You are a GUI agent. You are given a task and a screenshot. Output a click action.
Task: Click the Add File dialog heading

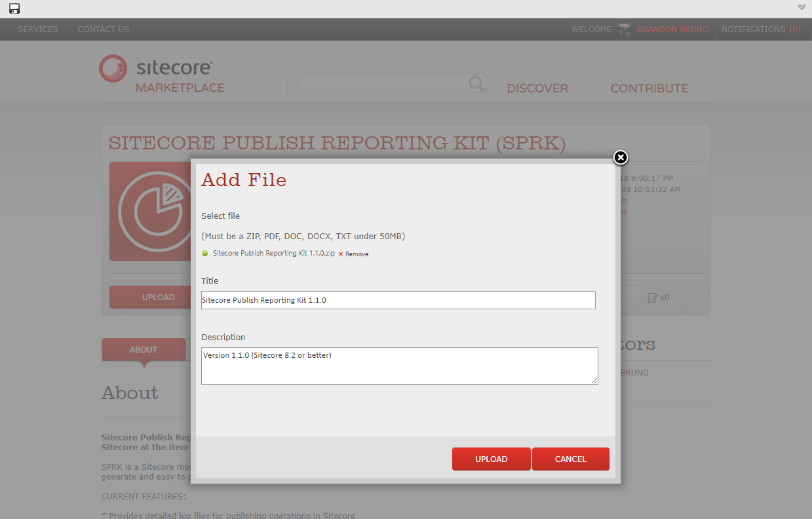coord(244,180)
